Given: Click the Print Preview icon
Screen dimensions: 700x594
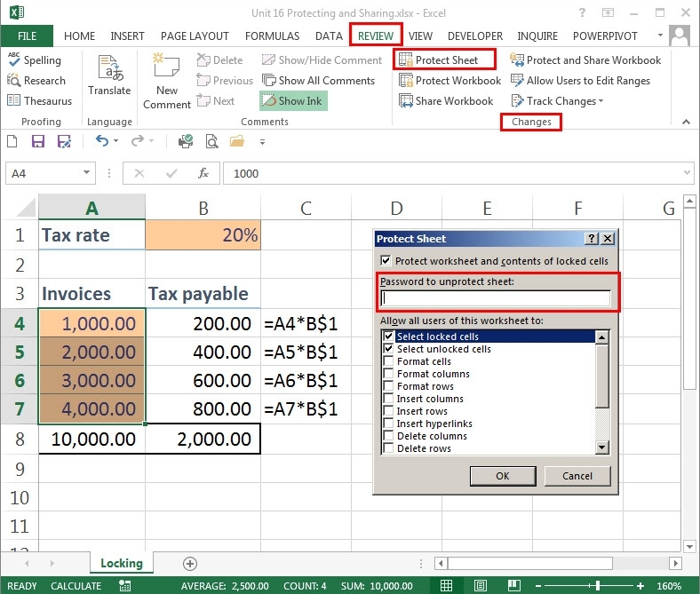Looking at the screenshot, I should click(x=211, y=141).
